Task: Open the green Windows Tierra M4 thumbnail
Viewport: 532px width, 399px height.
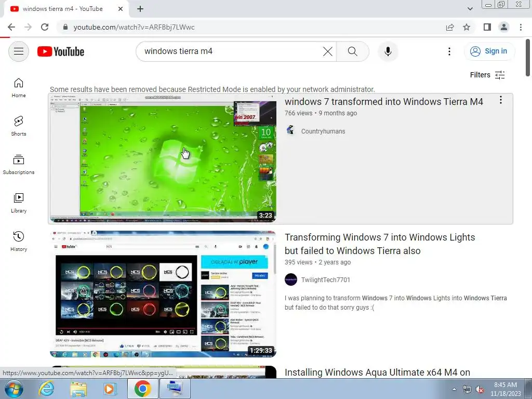Action: tap(163, 158)
